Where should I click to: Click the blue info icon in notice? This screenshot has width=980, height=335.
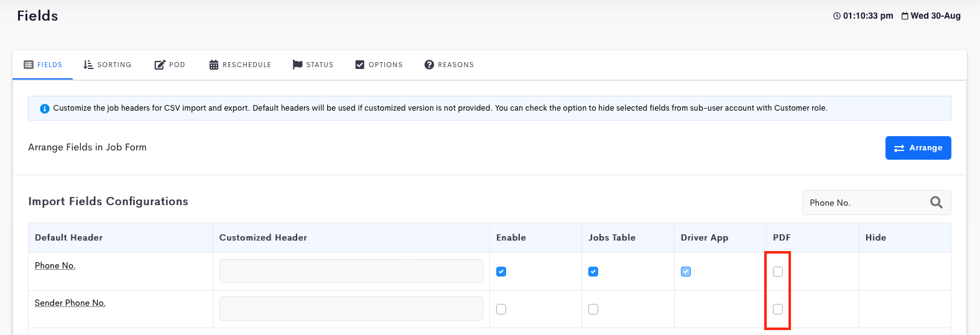point(45,109)
